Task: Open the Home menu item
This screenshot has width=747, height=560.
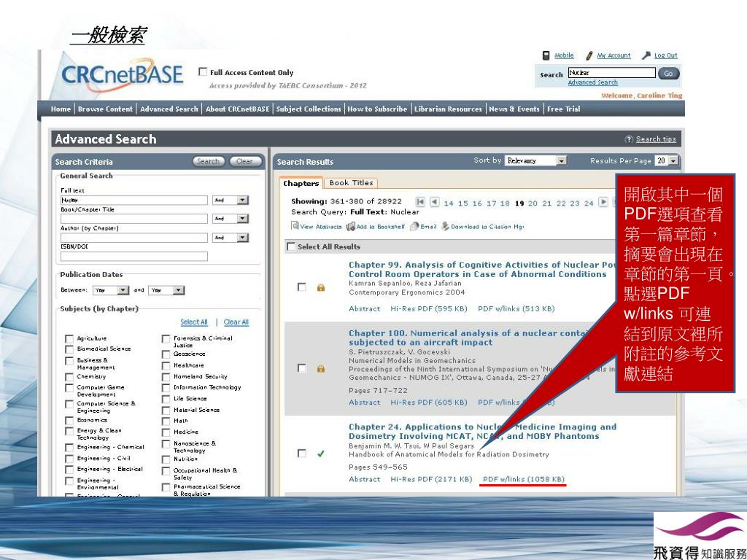Action: pyautogui.click(x=61, y=109)
